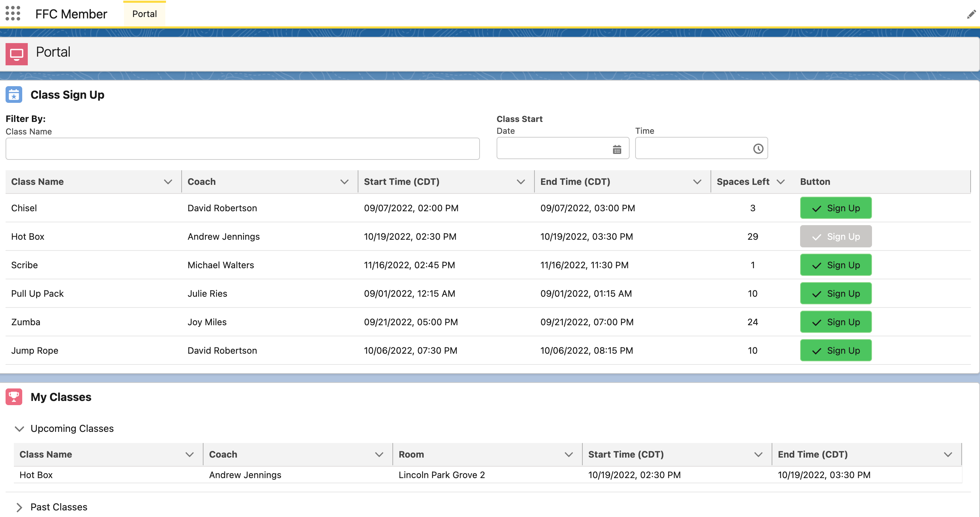Click the disabled Hot Box Sign Up button
This screenshot has height=517, width=980.
(x=836, y=236)
